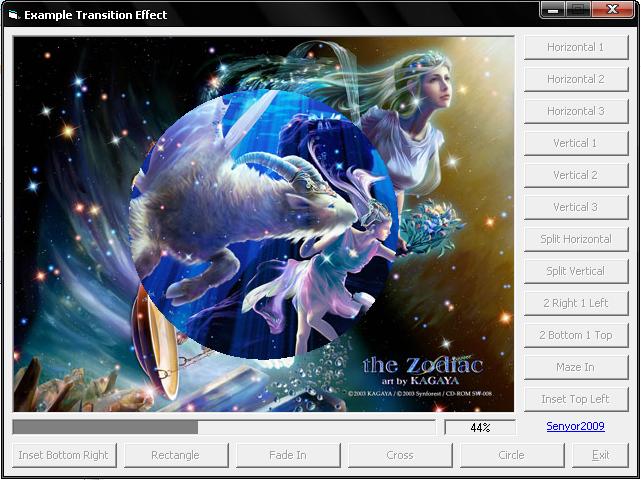Click the Fade In button
This screenshot has width=641, height=480.
tap(288, 455)
